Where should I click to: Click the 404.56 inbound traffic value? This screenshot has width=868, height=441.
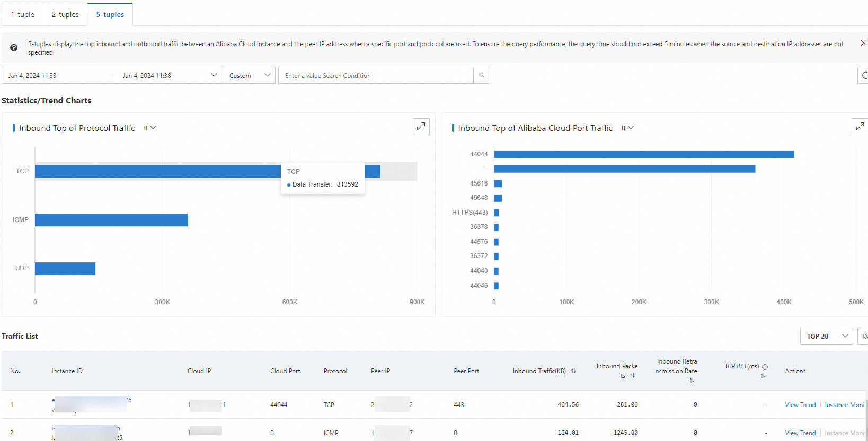pos(568,404)
